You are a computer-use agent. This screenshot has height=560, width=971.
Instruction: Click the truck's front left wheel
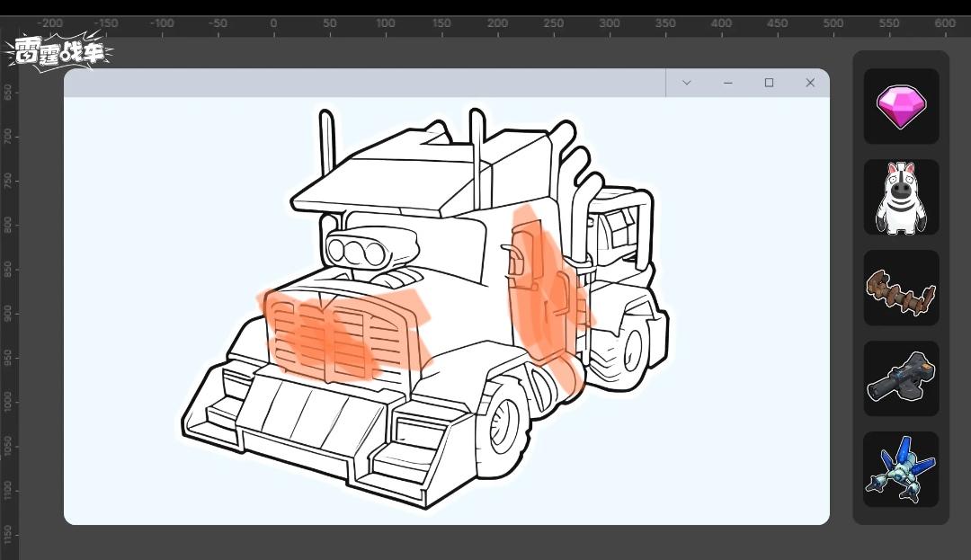(502, 421)
